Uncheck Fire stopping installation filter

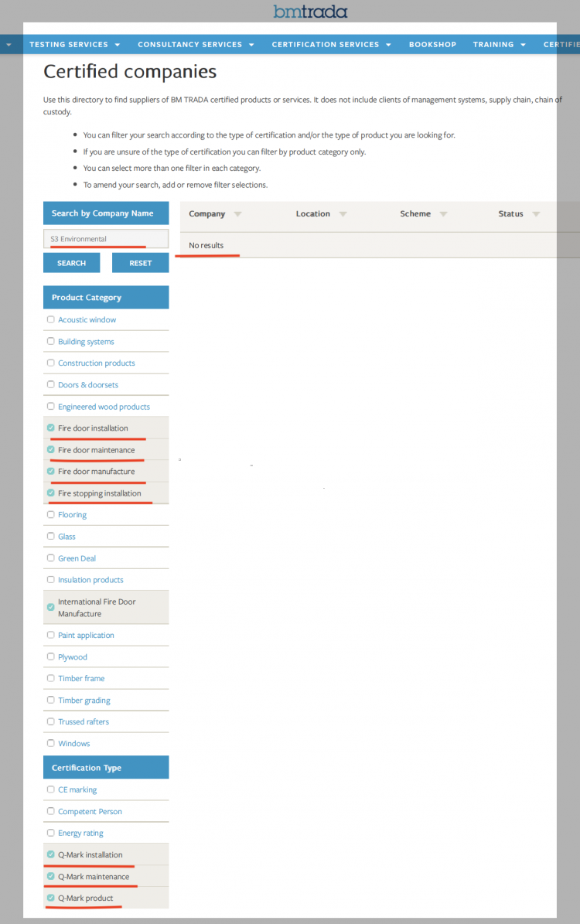51,493
